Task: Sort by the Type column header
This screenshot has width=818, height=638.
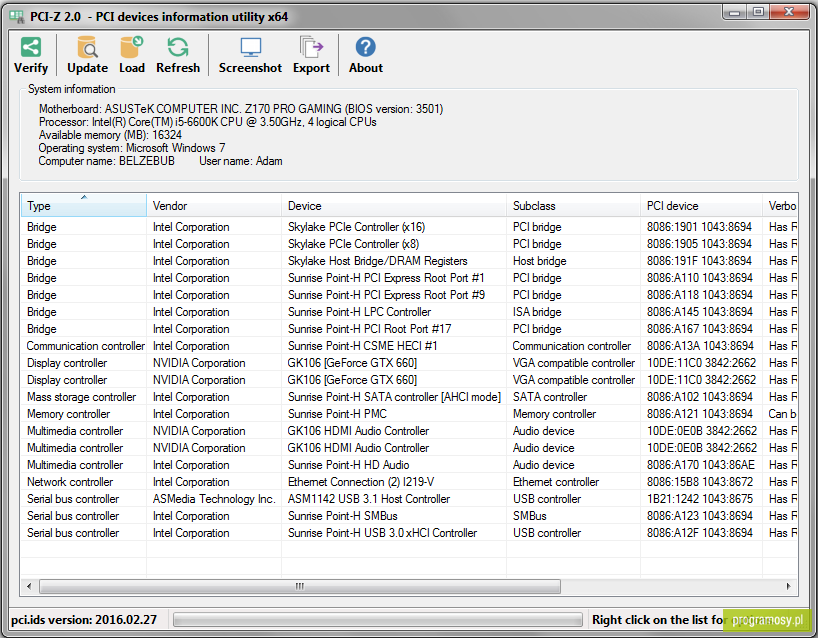Action: (x=83, y=206)
